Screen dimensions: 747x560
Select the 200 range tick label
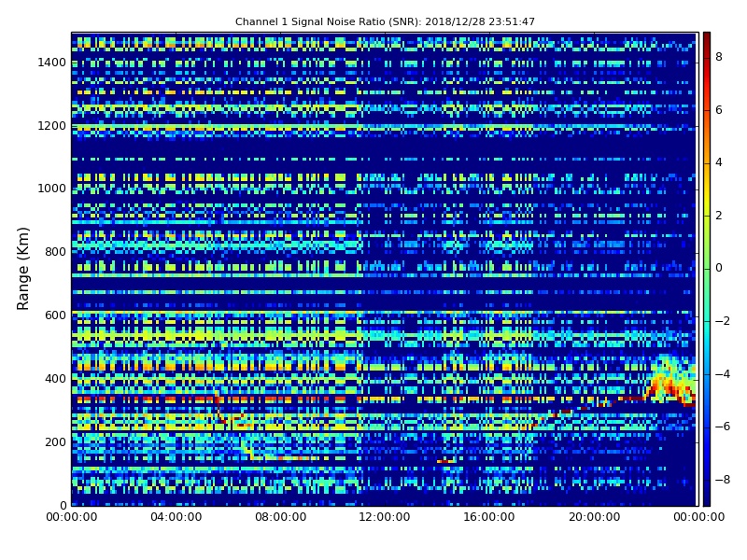pyautogui.click(x=55, y=441)
